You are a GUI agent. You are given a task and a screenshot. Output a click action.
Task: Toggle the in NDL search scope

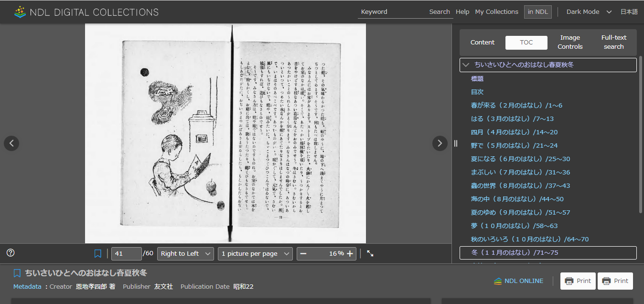coord(537,11)
